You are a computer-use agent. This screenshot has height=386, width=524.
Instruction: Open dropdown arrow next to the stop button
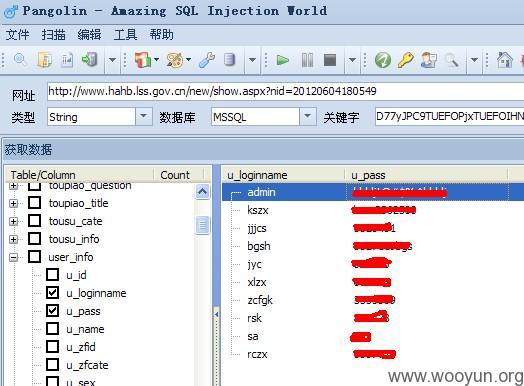pos(352,60)
